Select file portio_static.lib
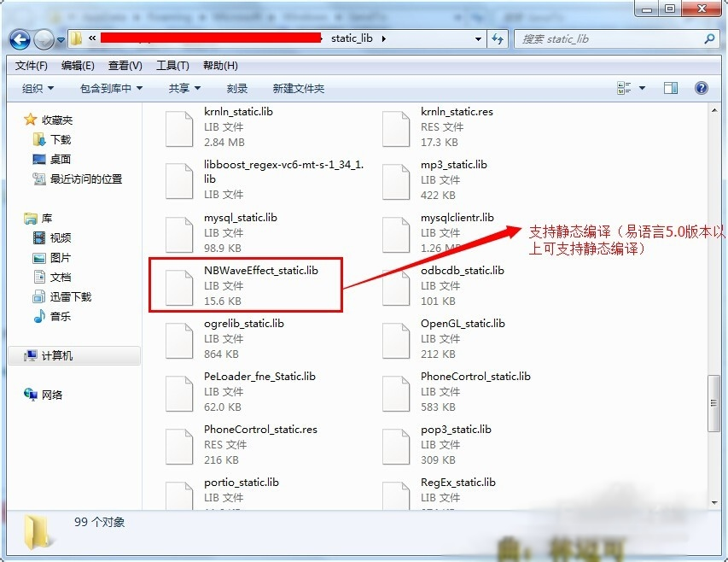 (241, 482)
